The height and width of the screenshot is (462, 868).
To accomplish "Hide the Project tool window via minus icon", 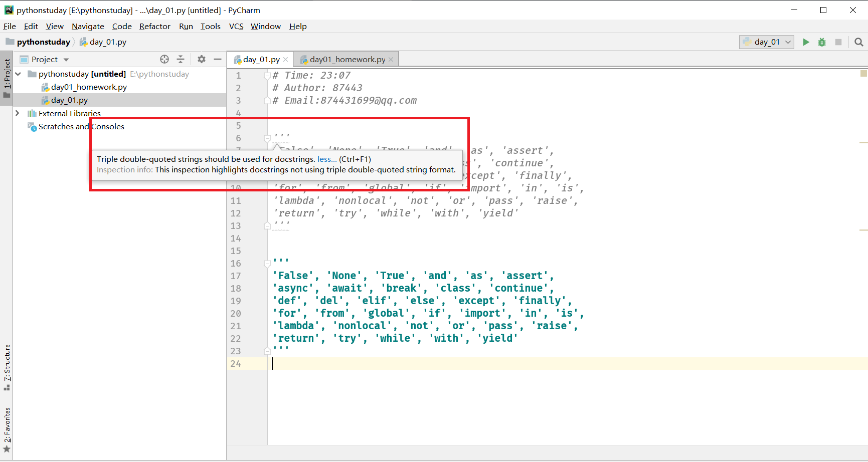I will pyautogui.click(x=217, y=59).
